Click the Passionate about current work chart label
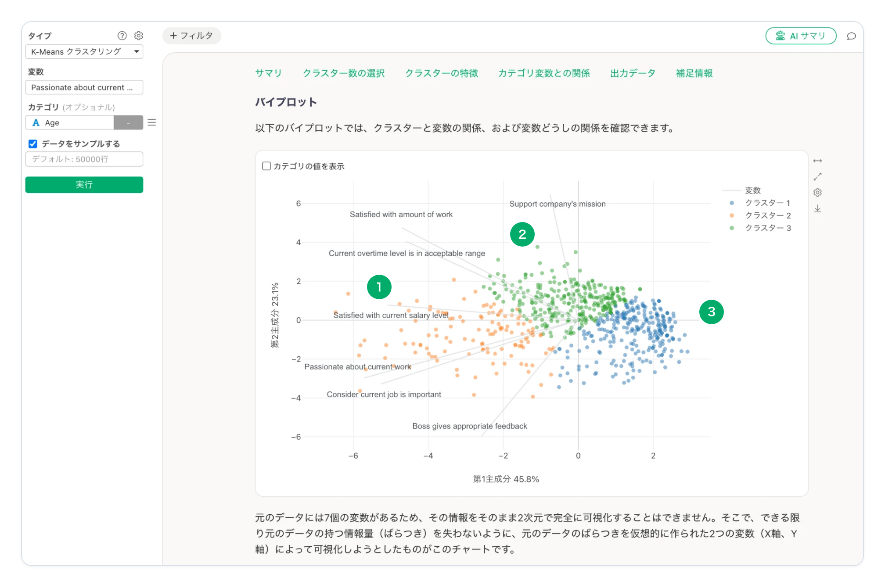The image size is (885, 588). [358, 367]
